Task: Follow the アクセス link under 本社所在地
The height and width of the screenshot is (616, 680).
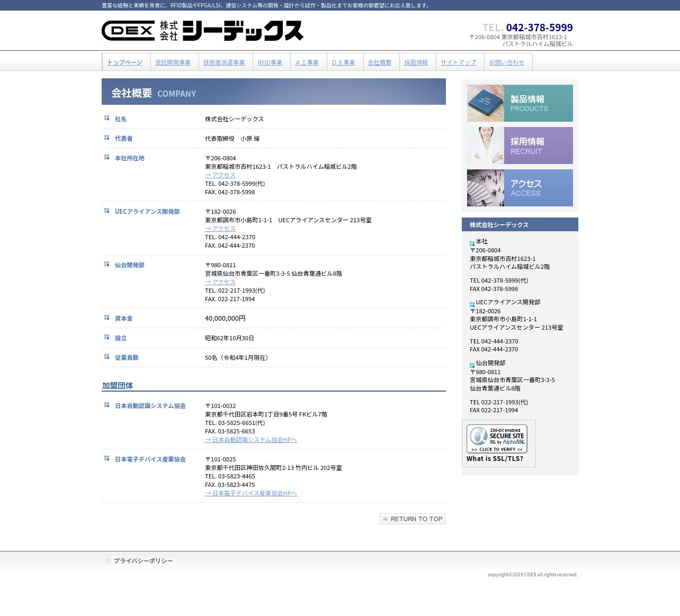Action: click(220, 175)
